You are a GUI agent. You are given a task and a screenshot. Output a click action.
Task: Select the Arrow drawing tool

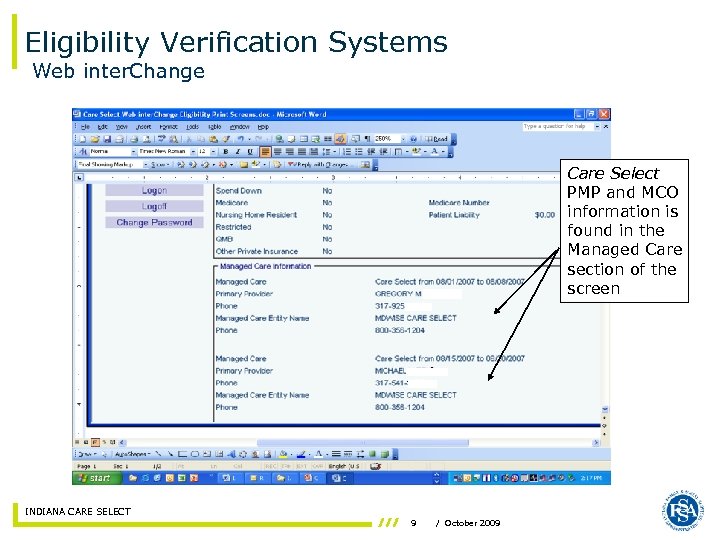coord(170,455)
